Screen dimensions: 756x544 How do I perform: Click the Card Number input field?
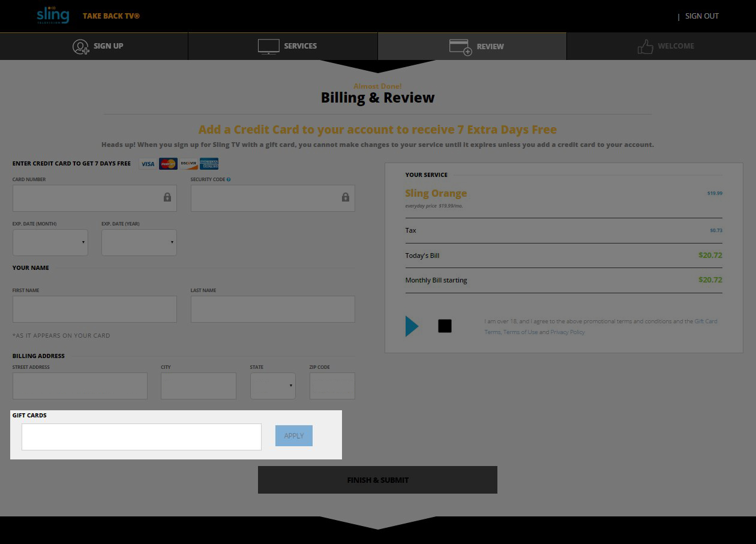tap(95, 198)
